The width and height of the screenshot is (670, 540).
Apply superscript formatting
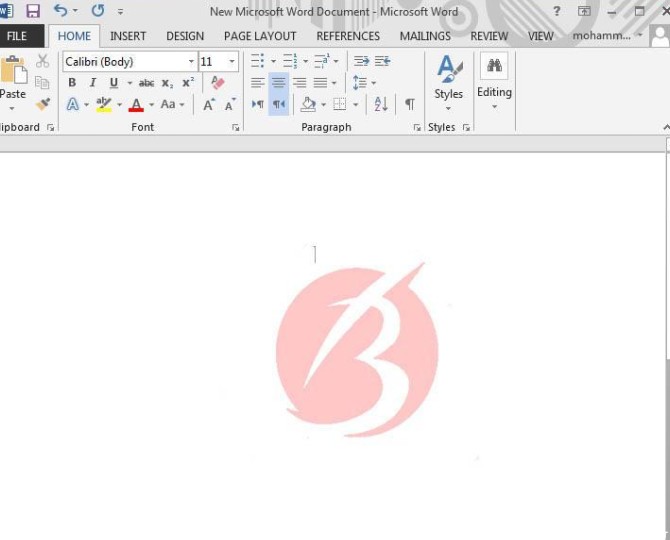pos(188,82)
